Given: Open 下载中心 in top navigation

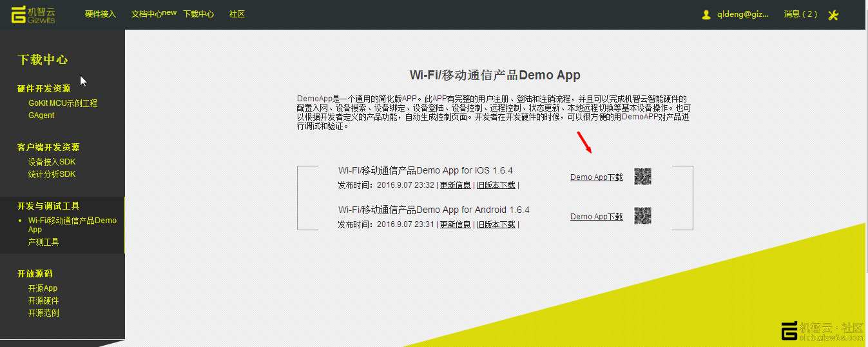Looking at the screenshot, I should 198,14.
